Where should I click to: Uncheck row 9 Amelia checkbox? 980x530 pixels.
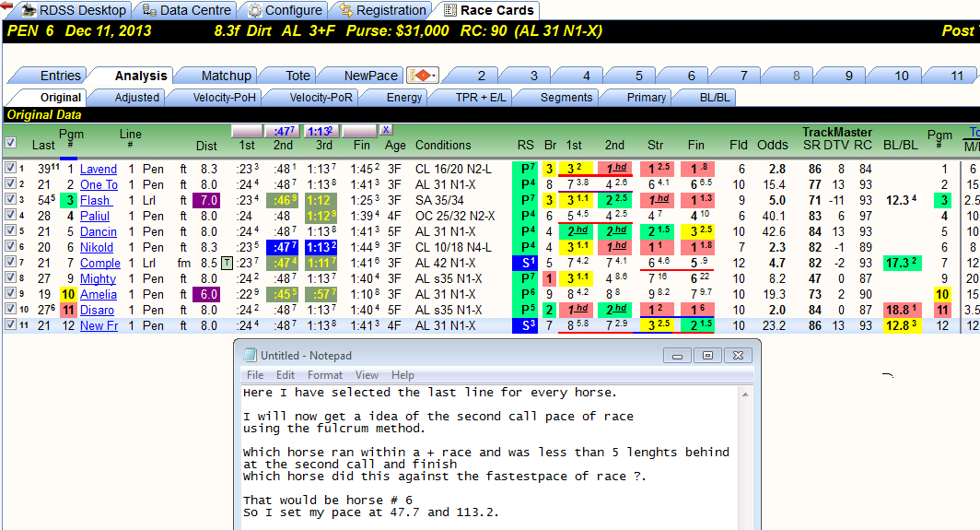click(11, 293)
